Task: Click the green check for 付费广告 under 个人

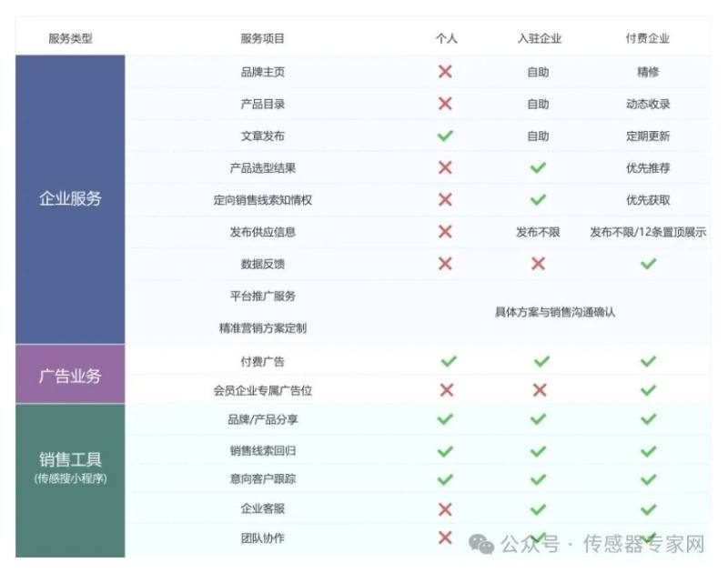Action: click(449, 361)
